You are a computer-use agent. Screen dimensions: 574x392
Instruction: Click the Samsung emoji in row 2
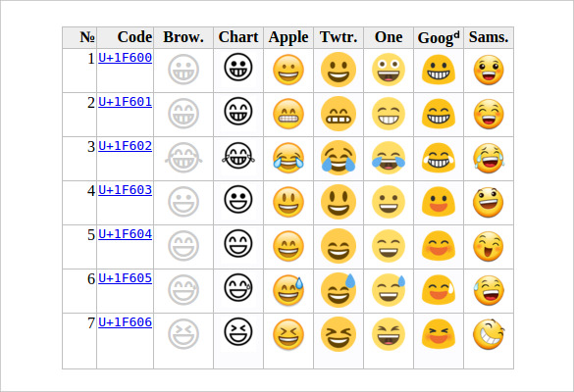[489, 114]
